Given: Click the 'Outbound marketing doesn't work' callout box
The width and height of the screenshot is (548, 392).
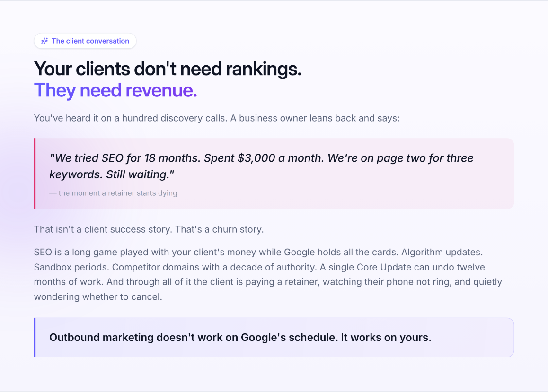Looking at the screenshot, I should pos(274,338).
